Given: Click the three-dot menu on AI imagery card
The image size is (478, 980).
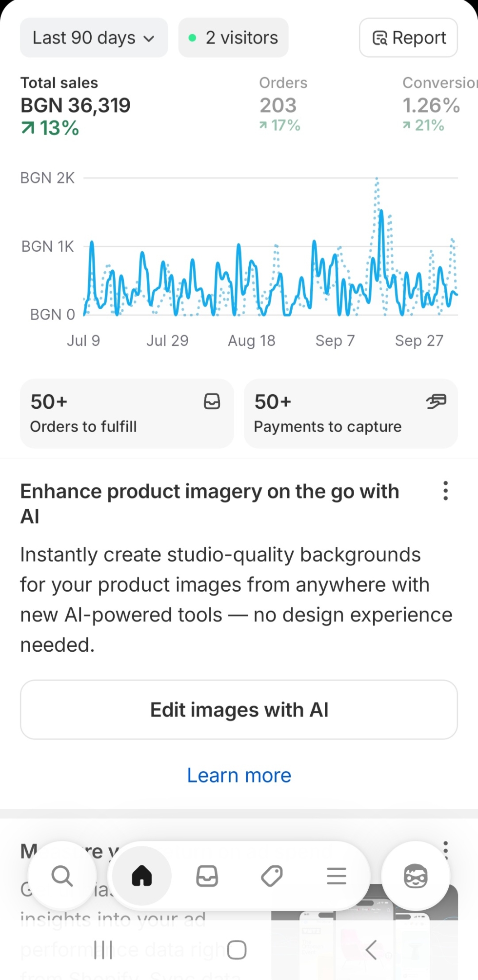Looking at the screenshot, I should (x=445, y=491).
